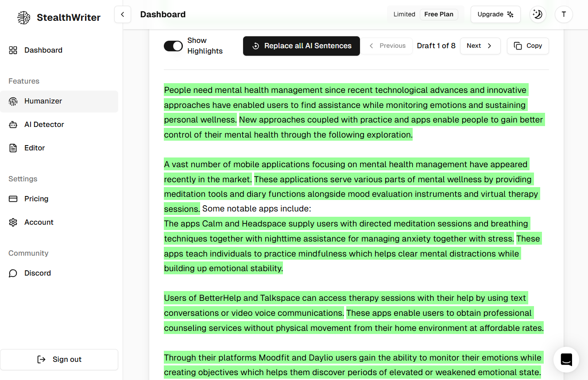
Task: Click the StealthWriter brain logo icon
Action: click(x=23, y=18)
